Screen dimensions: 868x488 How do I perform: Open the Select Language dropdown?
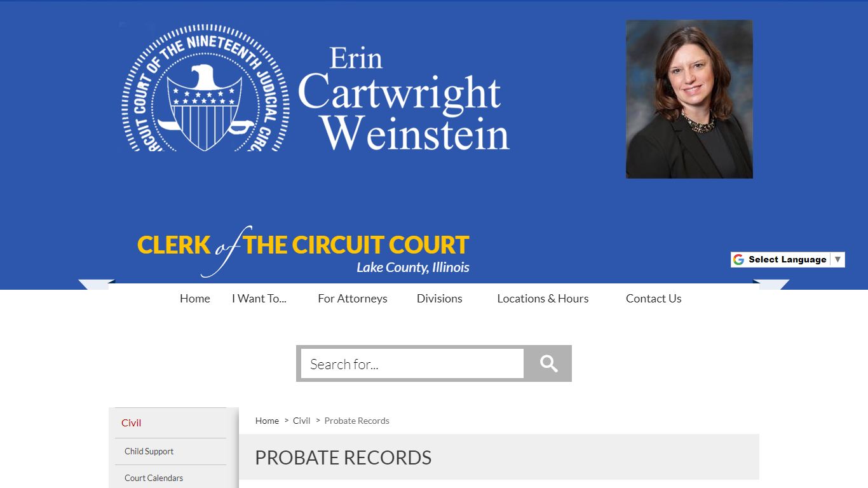pos(788,259)
